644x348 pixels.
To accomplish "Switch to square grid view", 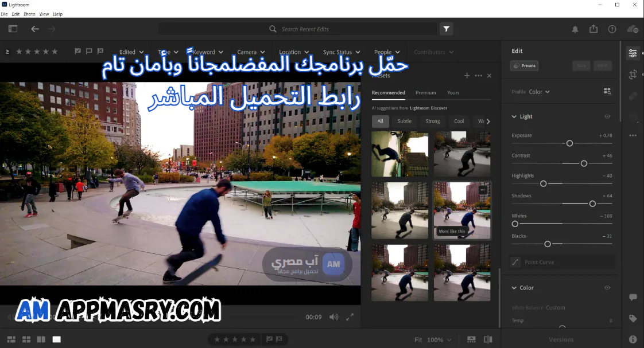I will pos(26,339).
